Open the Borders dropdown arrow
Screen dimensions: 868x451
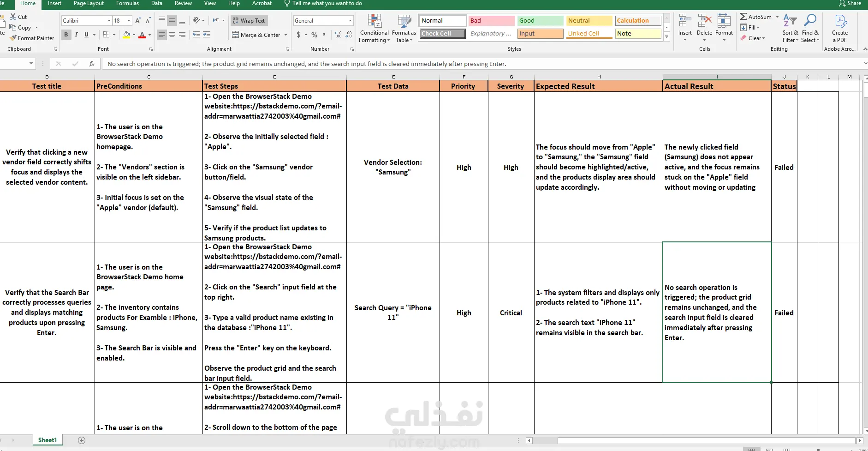point(114,35)
